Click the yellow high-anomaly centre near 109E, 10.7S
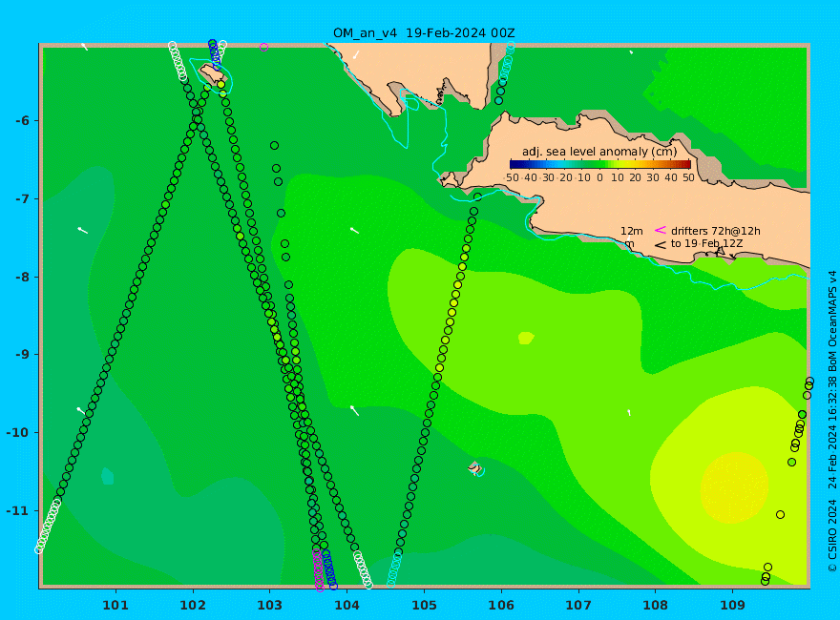This screenshot has height=620, width=840. click(x=734, y=487)
